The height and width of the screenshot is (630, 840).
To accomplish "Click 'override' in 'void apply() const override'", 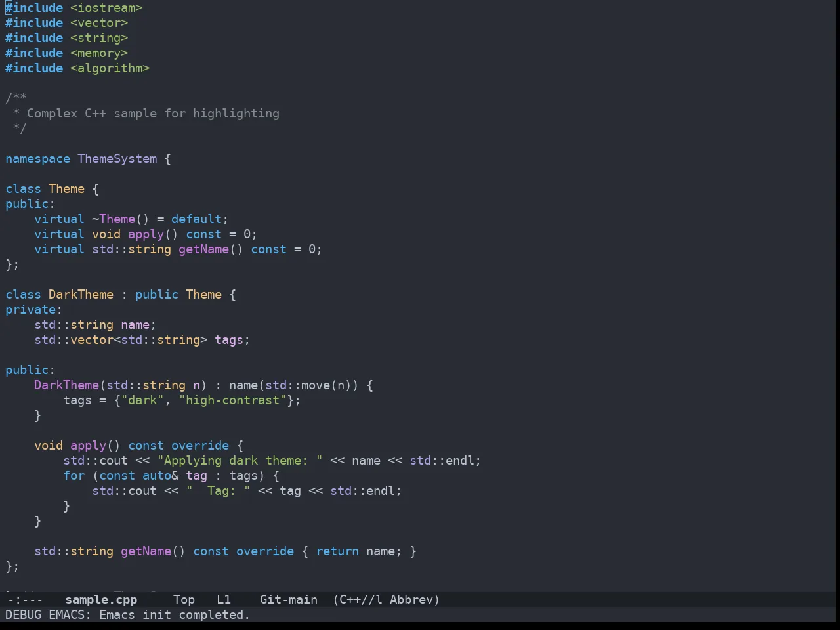I will point(200,446).
